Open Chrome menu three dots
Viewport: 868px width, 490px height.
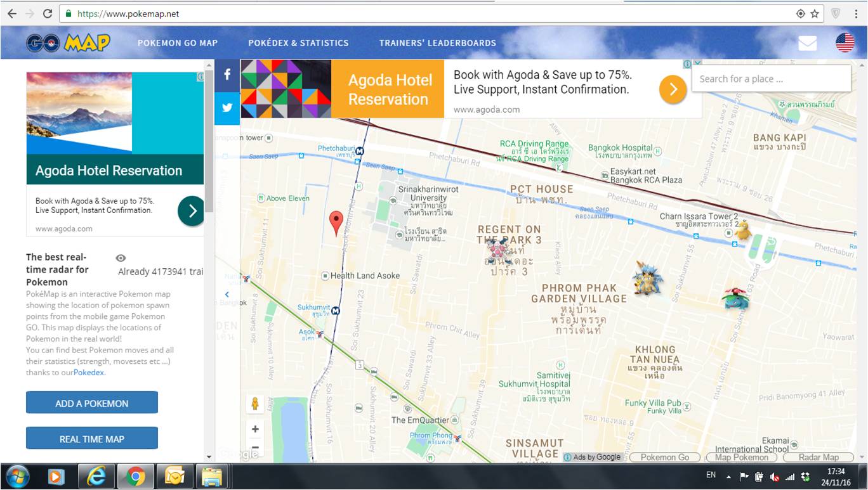(857, 13)
